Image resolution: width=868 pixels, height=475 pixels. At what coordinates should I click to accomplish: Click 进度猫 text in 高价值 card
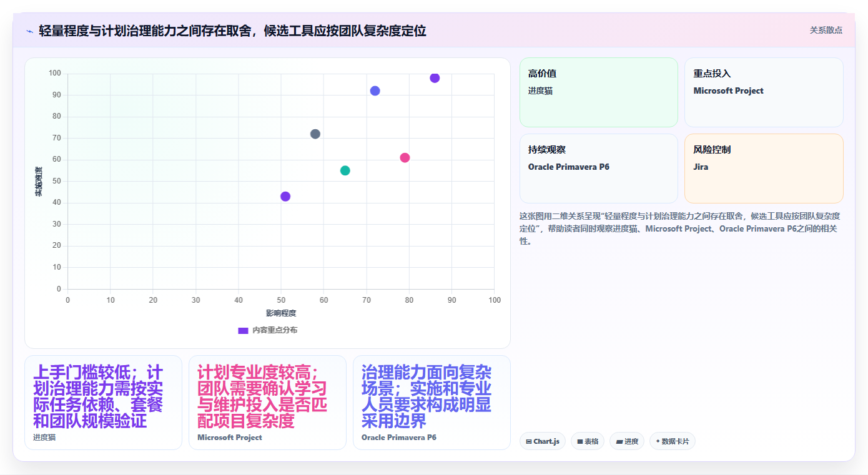click(540, 91)
